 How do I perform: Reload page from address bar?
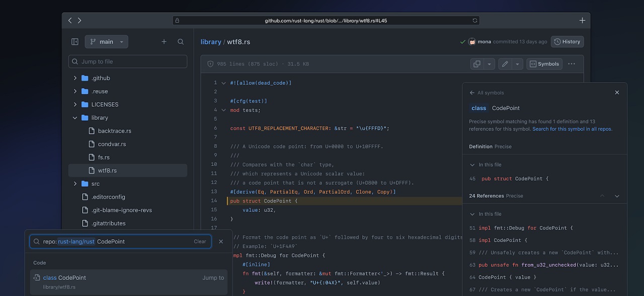[x=474, y=21]
